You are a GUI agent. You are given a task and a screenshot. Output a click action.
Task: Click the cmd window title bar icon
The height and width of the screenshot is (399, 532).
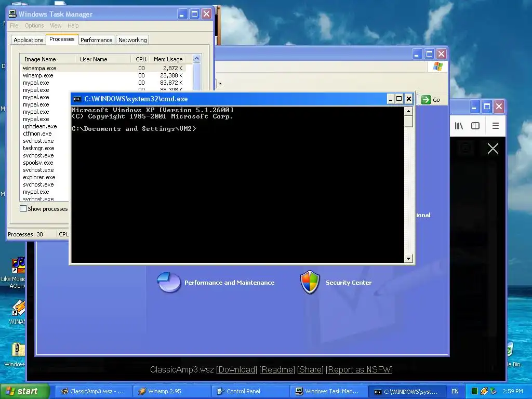pyautogui.click(x=77, y=99)
